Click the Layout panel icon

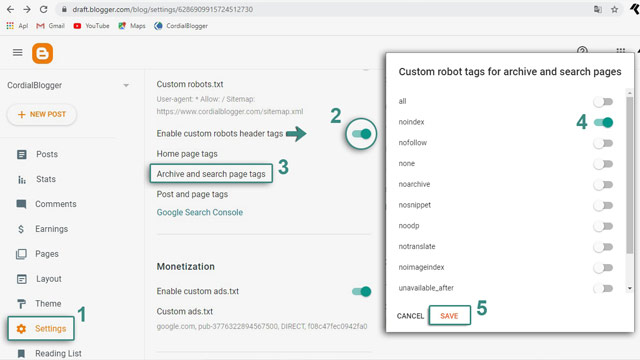[x=22, y=279]
